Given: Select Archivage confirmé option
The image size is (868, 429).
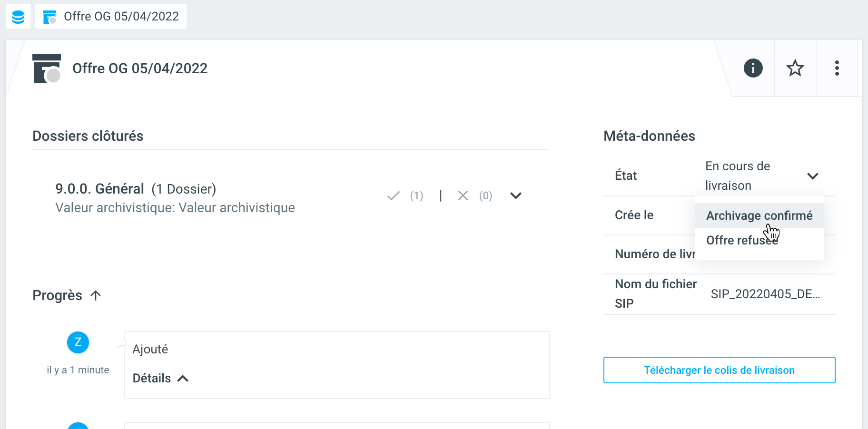Looking at the screenshot, I should pos(759,216).
